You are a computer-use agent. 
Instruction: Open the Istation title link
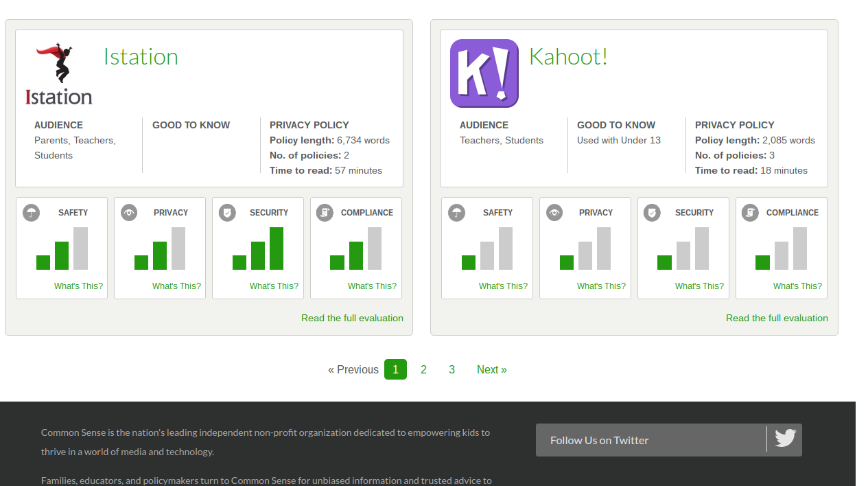pos(141,56)
